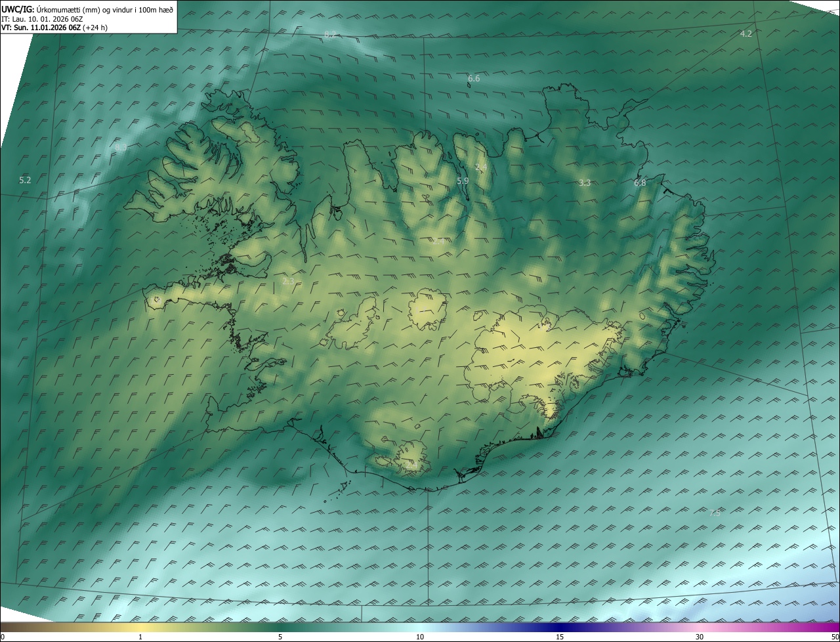
Task: Select the 6.6 value label on the map
Action: [474, 78]
